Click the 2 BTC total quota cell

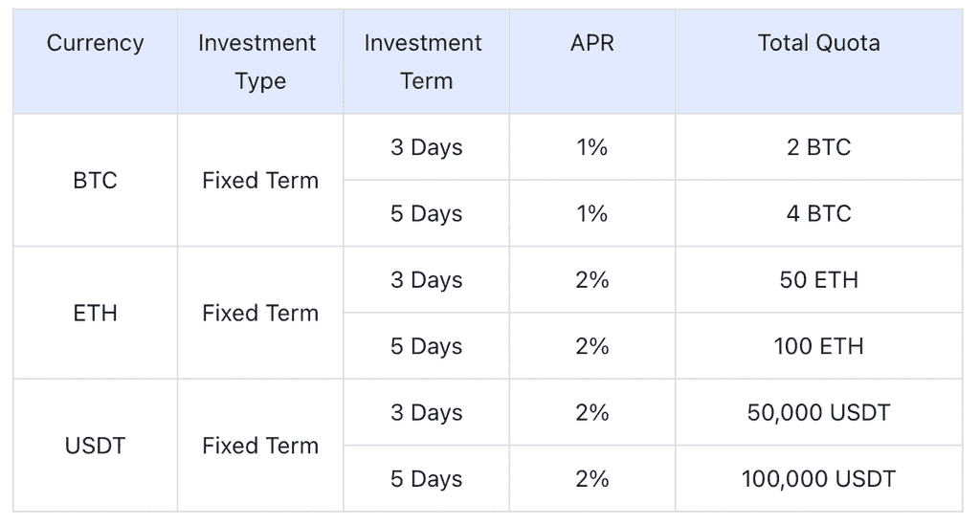[818, 148]
